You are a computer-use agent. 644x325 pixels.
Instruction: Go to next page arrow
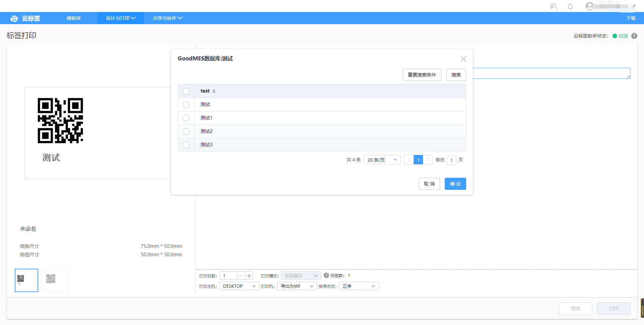click(x=428, y=160)
